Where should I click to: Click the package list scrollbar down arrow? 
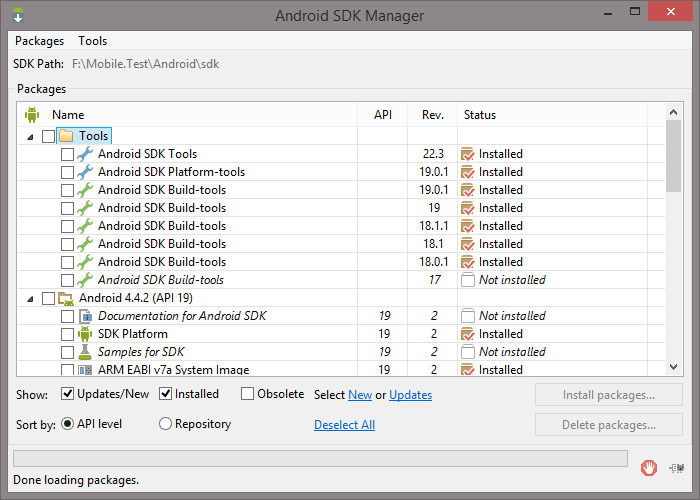pos(673,367)
